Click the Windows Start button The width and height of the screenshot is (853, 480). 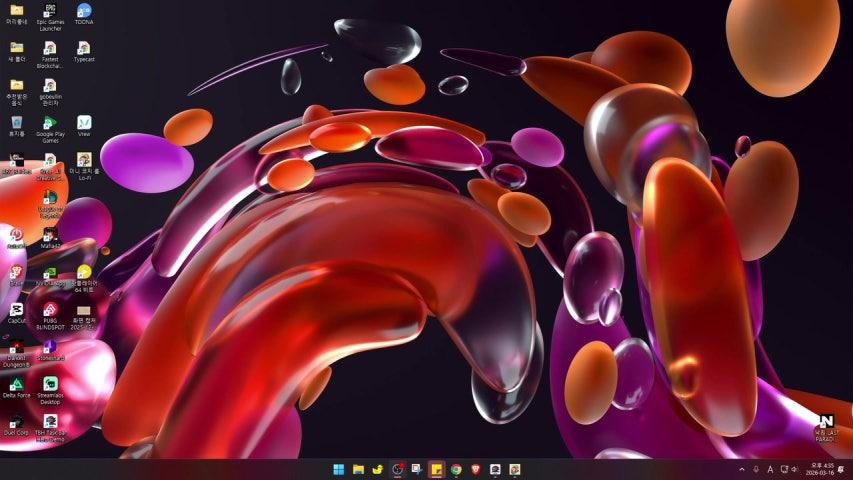(338, 469)
